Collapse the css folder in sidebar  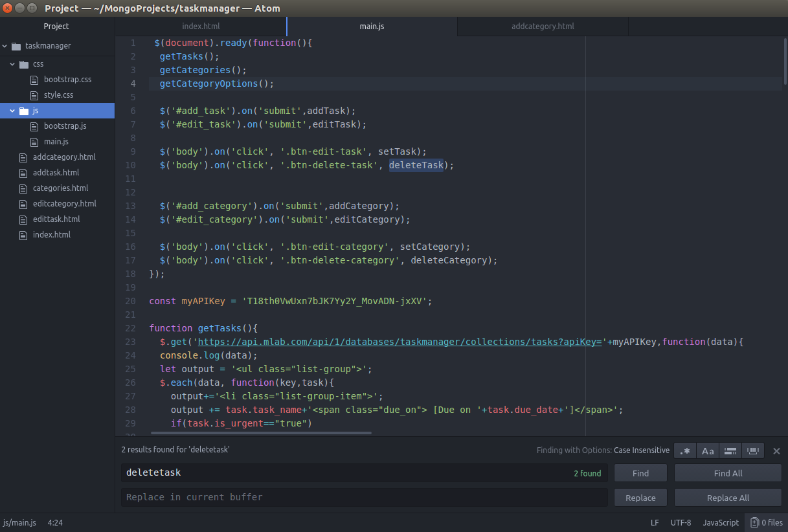coord(11,63)
